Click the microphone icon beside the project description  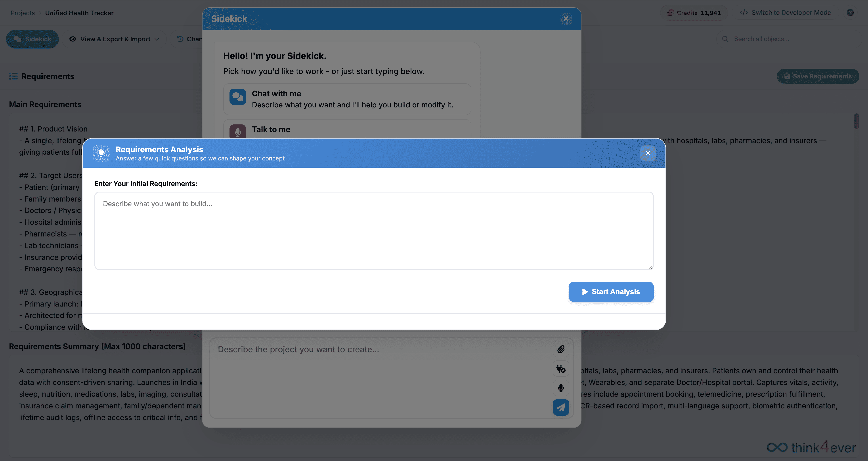point(561,388)
